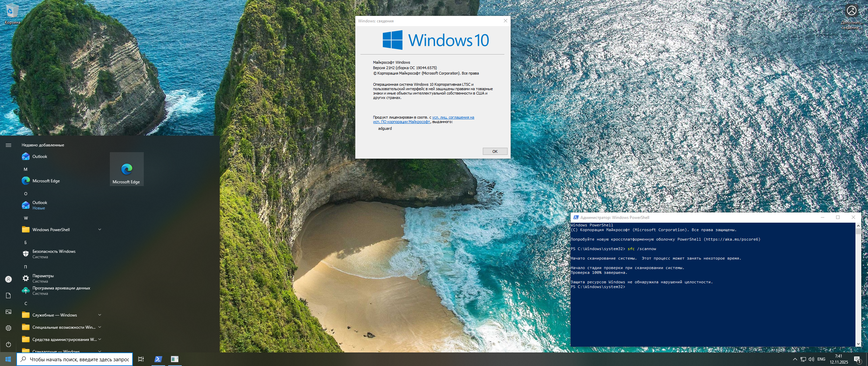Toggle the Start menu hamburger expand button
This screenshot has width=868, height=366.
8,145
